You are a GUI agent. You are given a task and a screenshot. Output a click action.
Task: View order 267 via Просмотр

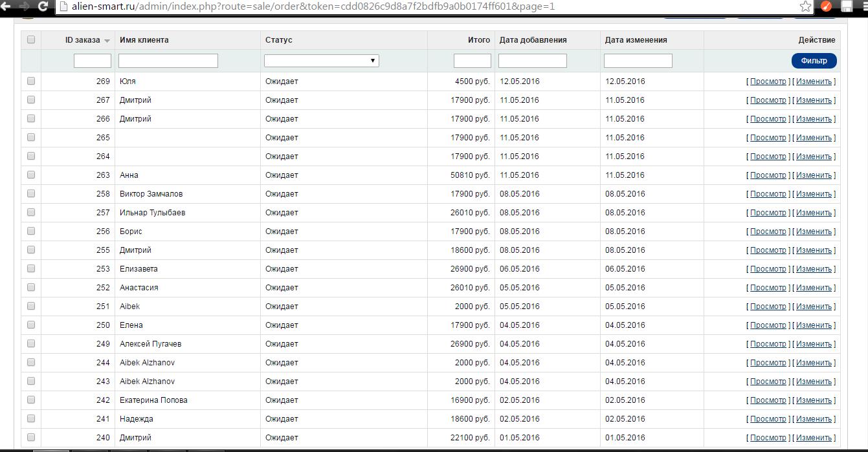click(x=768, y=100)
